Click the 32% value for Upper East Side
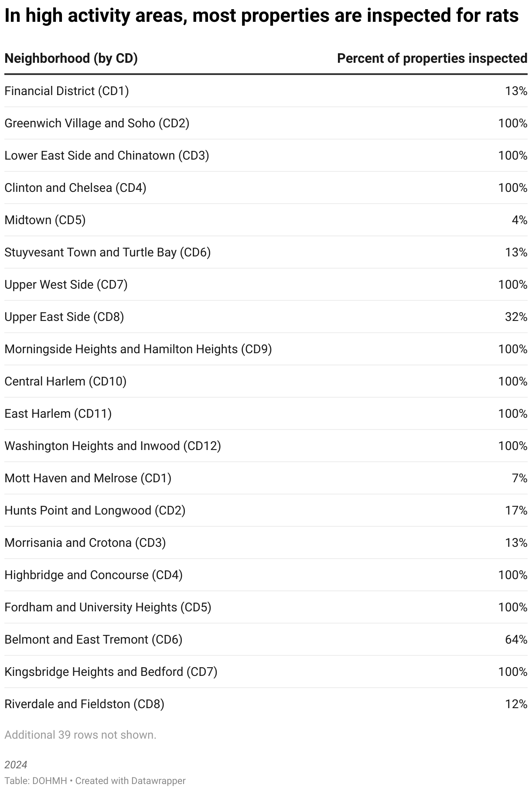The height and width of the screenshot is (791, 532). click(516, 317)
